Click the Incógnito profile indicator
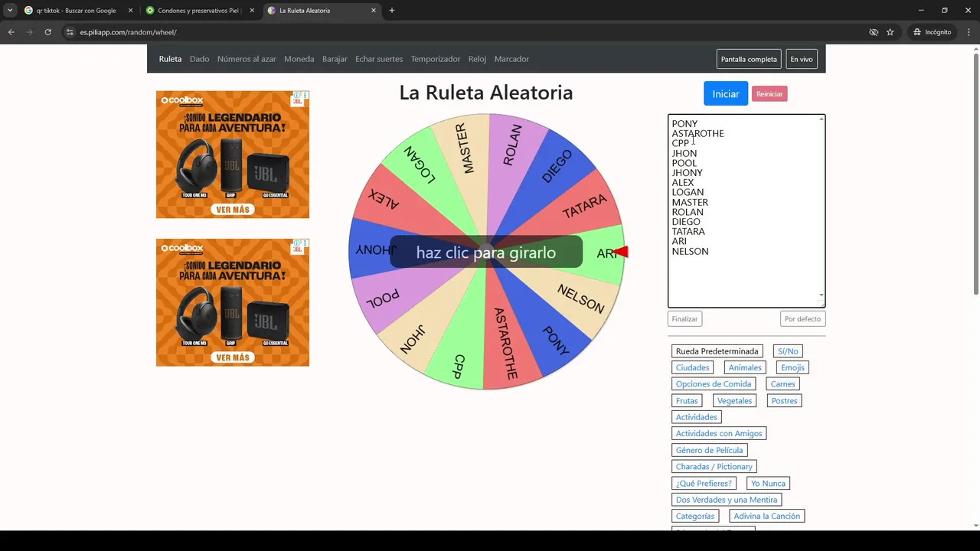Image resolution: width=980 pixels, height=551 pixels. click(x=933, y=32)
